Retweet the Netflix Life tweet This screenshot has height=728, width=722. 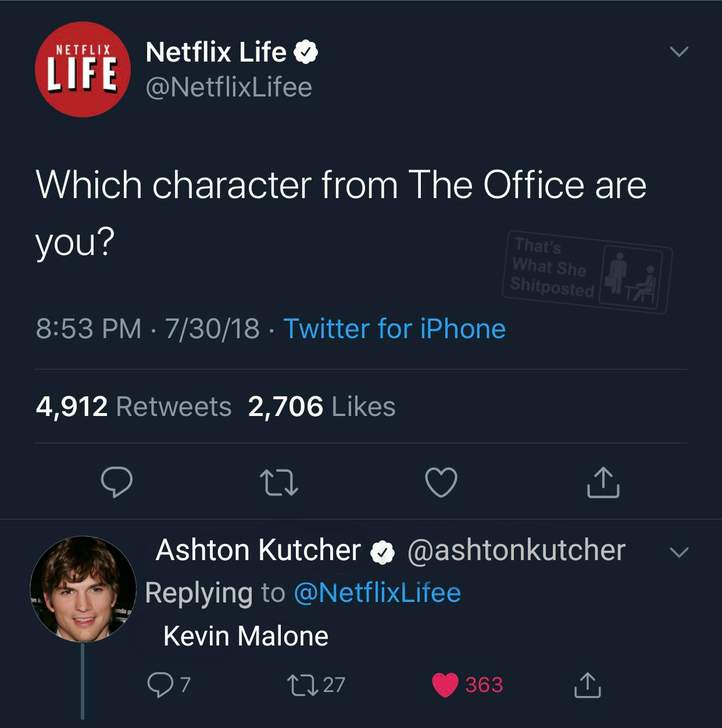279,483
